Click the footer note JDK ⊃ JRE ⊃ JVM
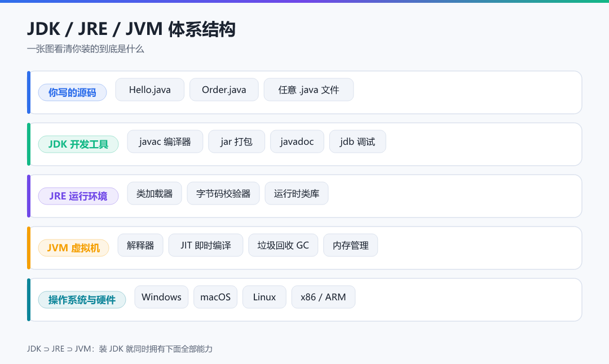609x364 pixels. pos(120,349)
